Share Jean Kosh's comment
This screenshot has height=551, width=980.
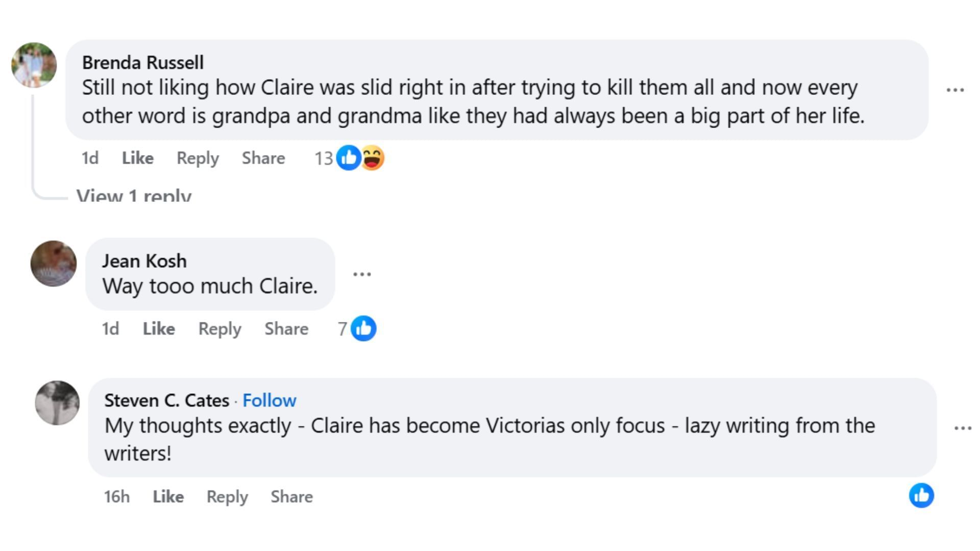point(286,329)
